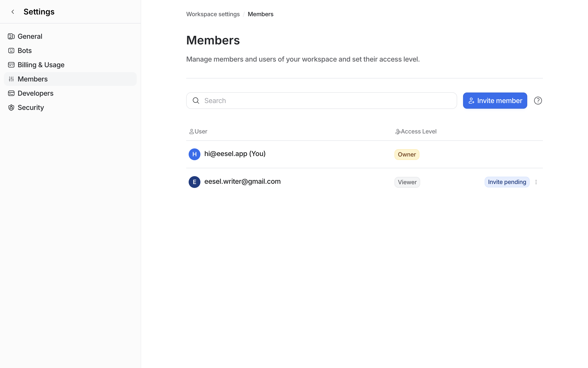Click the User column header

point(198,131)
